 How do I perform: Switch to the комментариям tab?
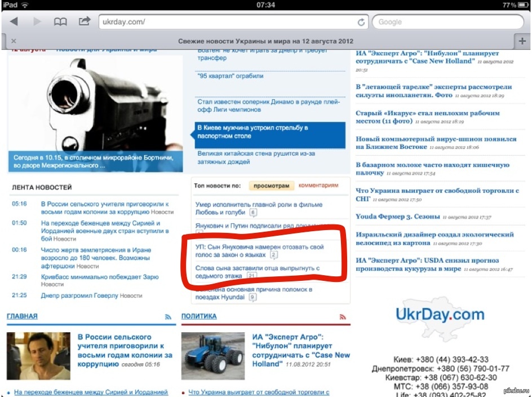pyautogui.click(x=318, y=185)
